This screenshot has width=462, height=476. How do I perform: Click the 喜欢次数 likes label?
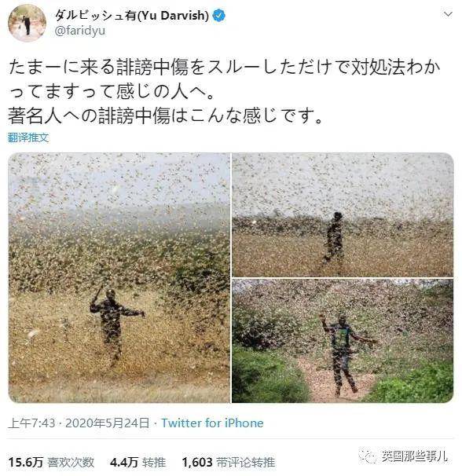pyautogui.click(x=71, y=463)
